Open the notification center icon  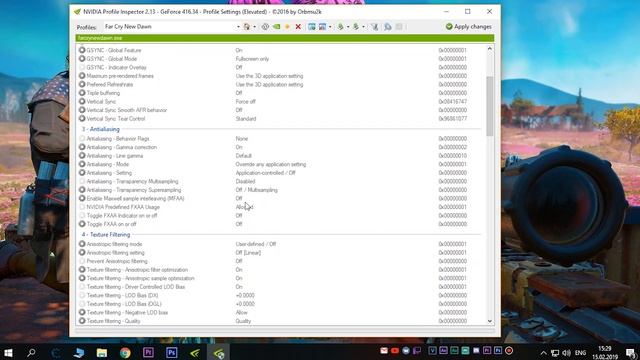tap(631, 353)
